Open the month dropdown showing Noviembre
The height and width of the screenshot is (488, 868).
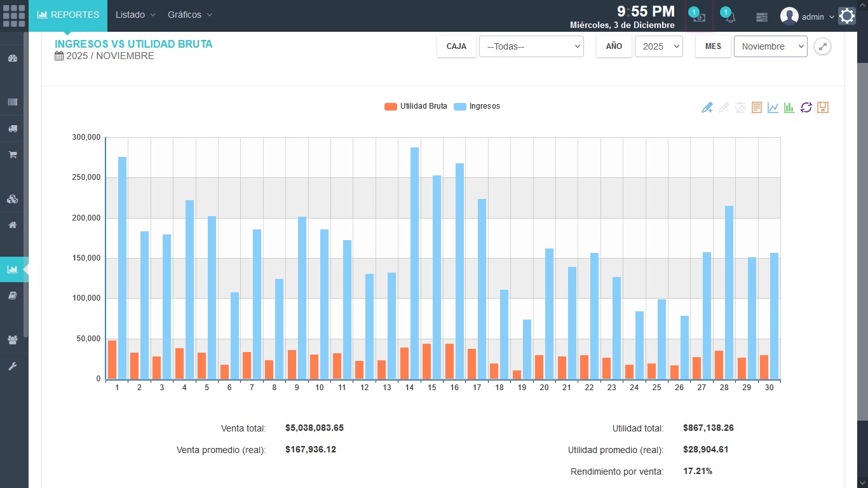click(x=770, y=46)
